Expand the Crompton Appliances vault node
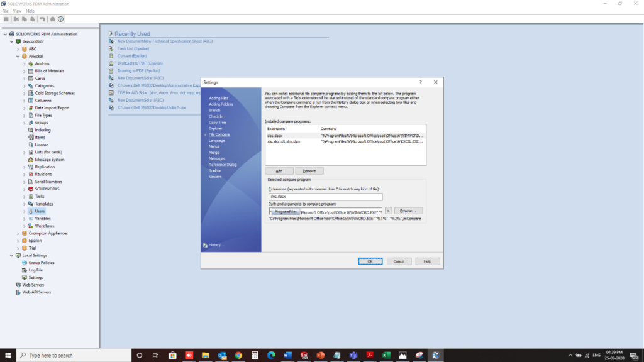Screen dimensions: 644x362 pyautogui.click(x=18, y=234)
